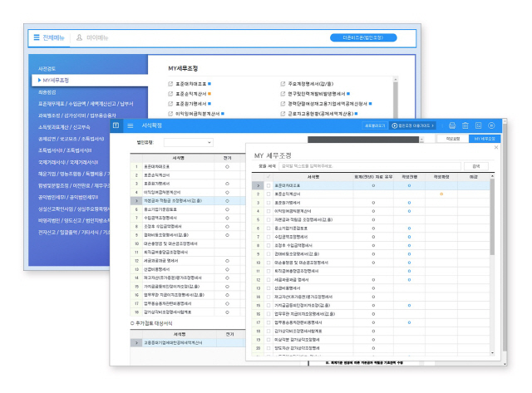Click the 마이메뉴 person icon

[79, 37]
